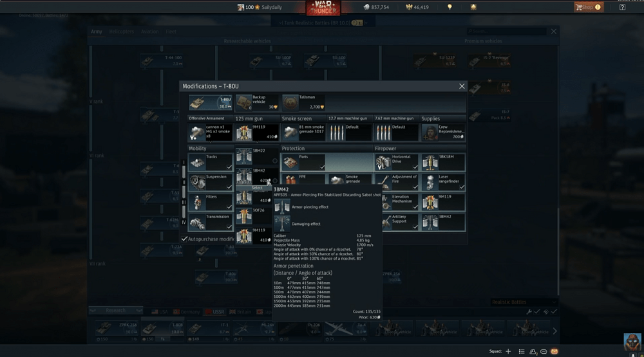Open the Tank Realistic Battles mode selector
This screenshot has width=644, height=357.
click(323, 23)
